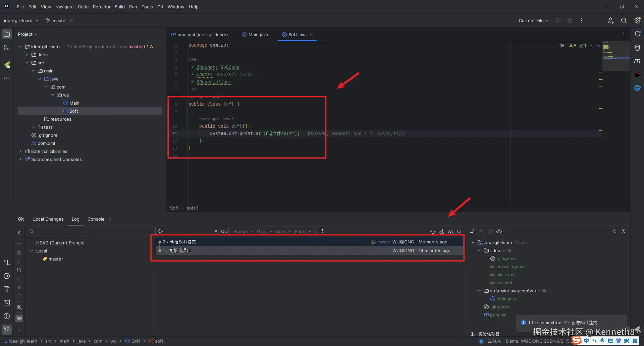This screenshot has height=346, width=644.
Task: Open the Build hammer tool window icon
Action: coord(7,289)
